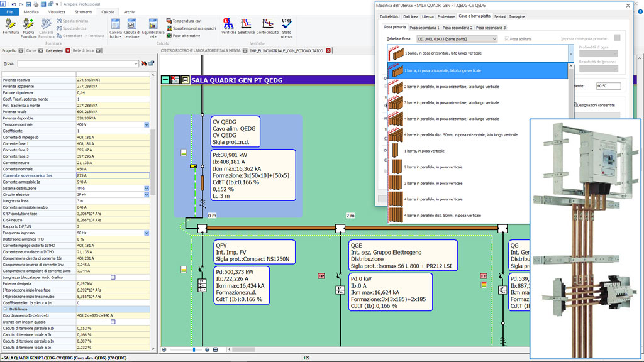Show Stato utenza

click(287, 28)
